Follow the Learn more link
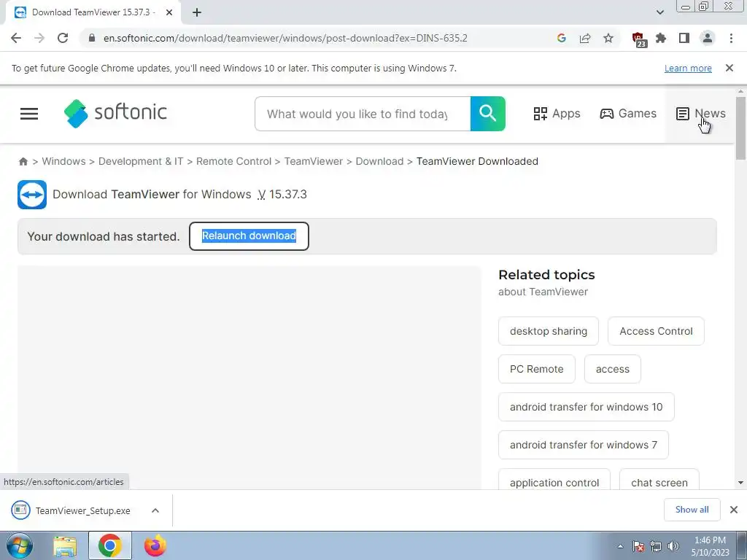The width and height of the screenshot is (747, 560). 688,68
